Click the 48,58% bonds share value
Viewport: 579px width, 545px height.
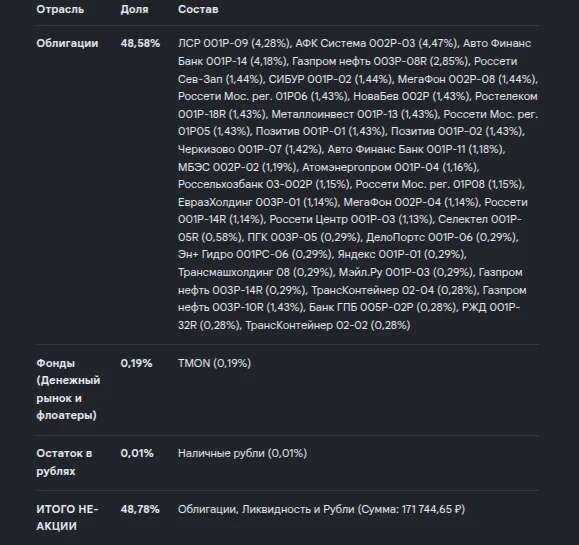[x=140, y=43]
